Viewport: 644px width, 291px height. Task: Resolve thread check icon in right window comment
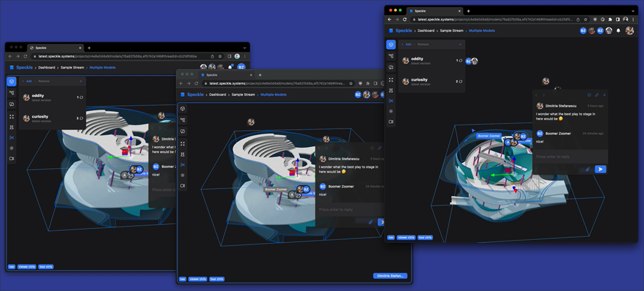(x=589, y=95)
